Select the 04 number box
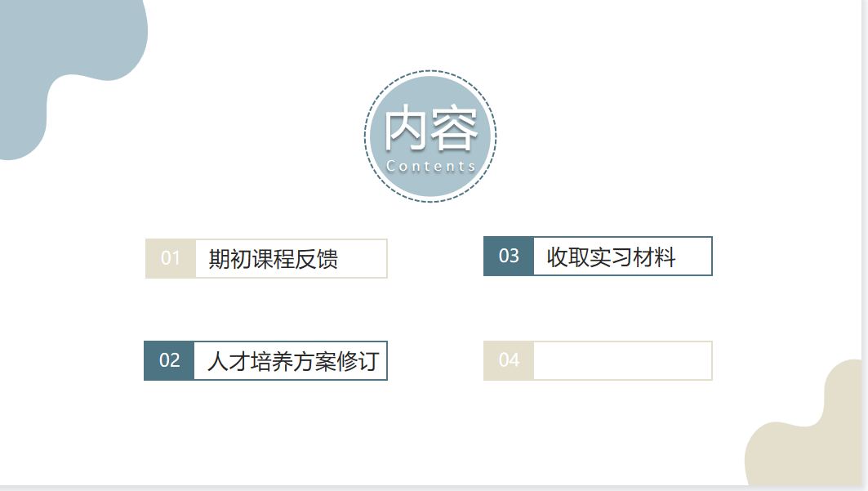The width and height of the screenshot is (868, 491). (x=509, y=360)
